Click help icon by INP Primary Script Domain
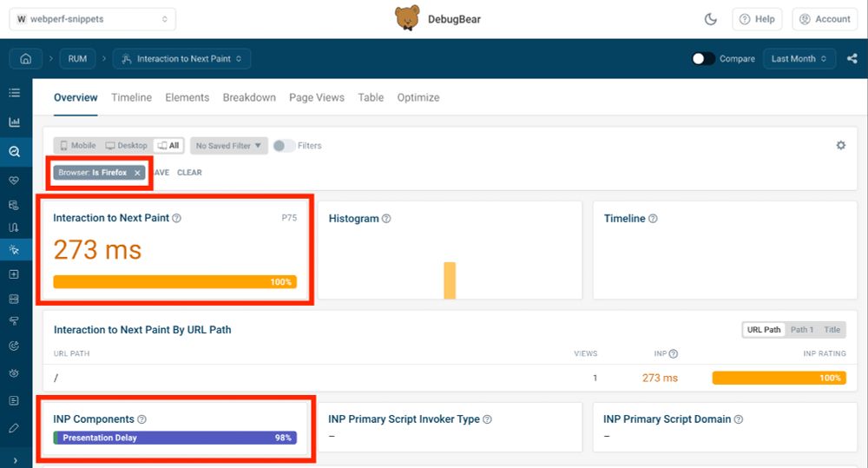 click(x=739, y=419)
